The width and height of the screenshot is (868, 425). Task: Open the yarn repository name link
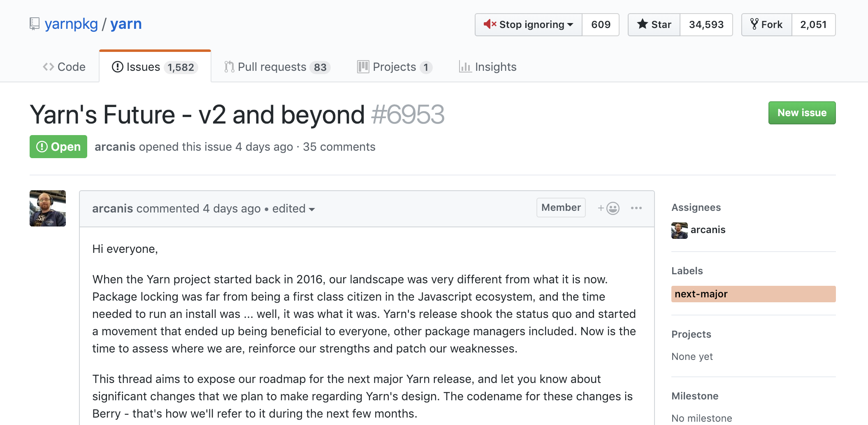[x=126, y=24]
